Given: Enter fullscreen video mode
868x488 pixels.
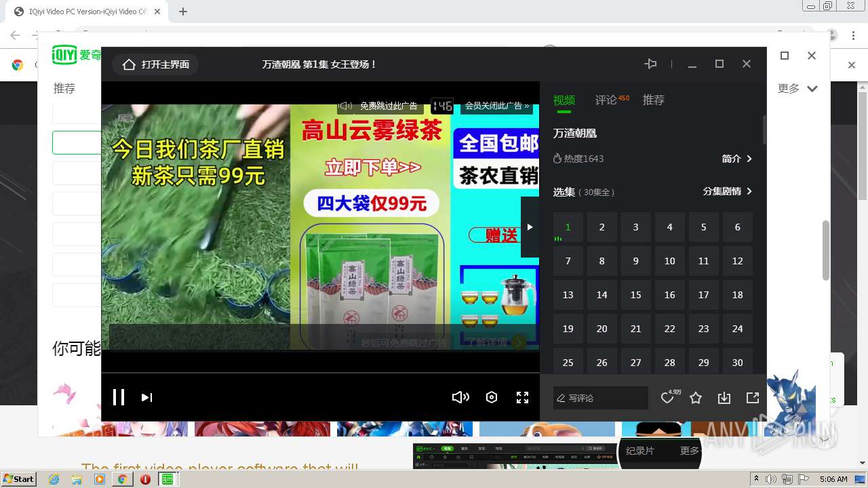Looking at the screenshot, I should click(x=522, y=397).
